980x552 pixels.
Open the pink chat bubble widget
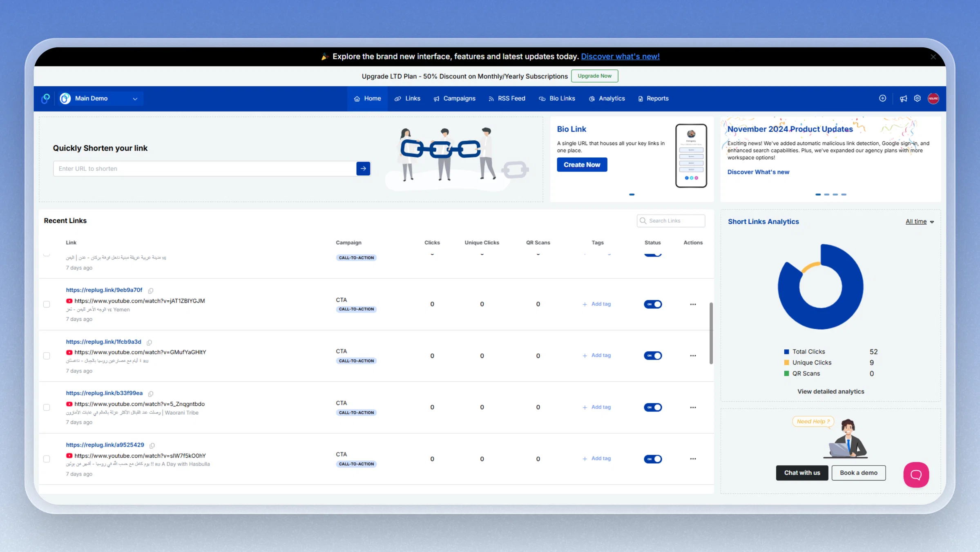coord(916,475)
